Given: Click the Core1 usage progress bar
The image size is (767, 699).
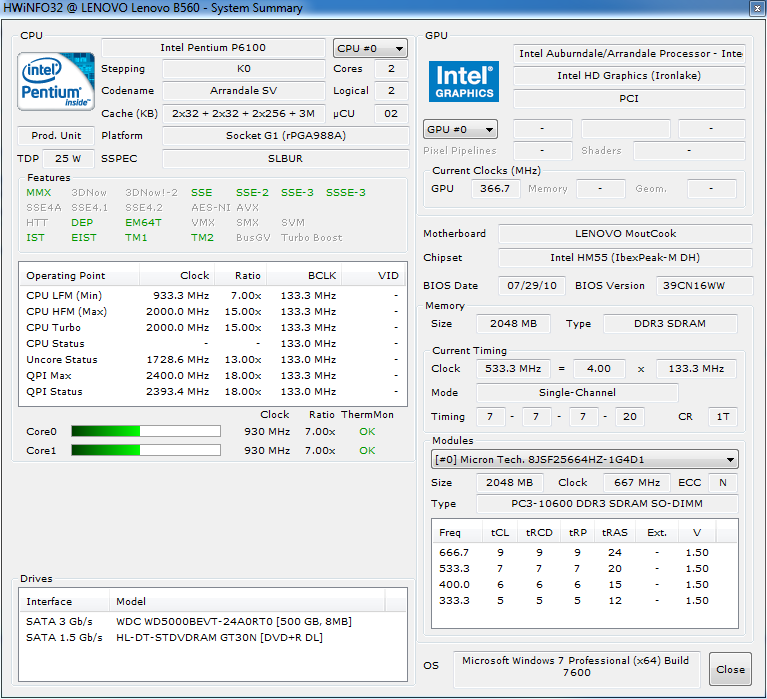Looking at the screenshot, I should pyautogui.click(x=146, y=450).
